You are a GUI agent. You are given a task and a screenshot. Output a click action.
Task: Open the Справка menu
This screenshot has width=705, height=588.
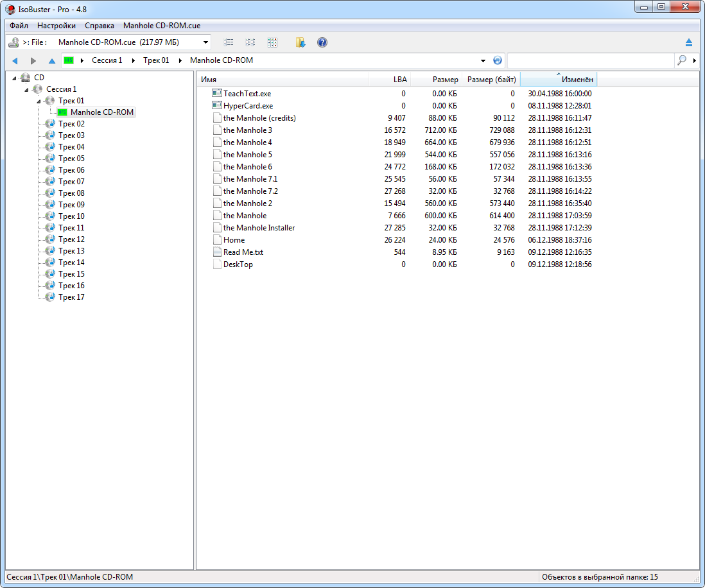click(100, 26)
